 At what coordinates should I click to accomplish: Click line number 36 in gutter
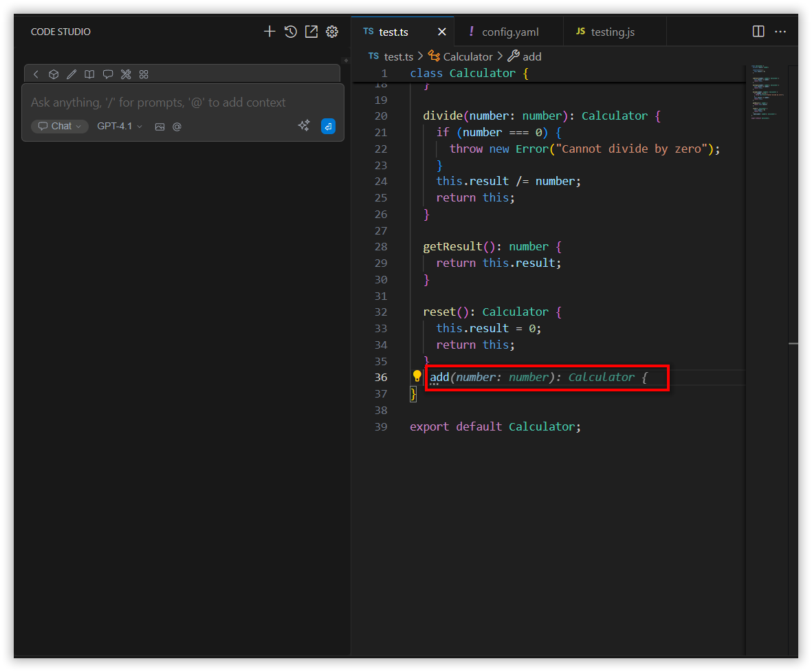(381, 377)
